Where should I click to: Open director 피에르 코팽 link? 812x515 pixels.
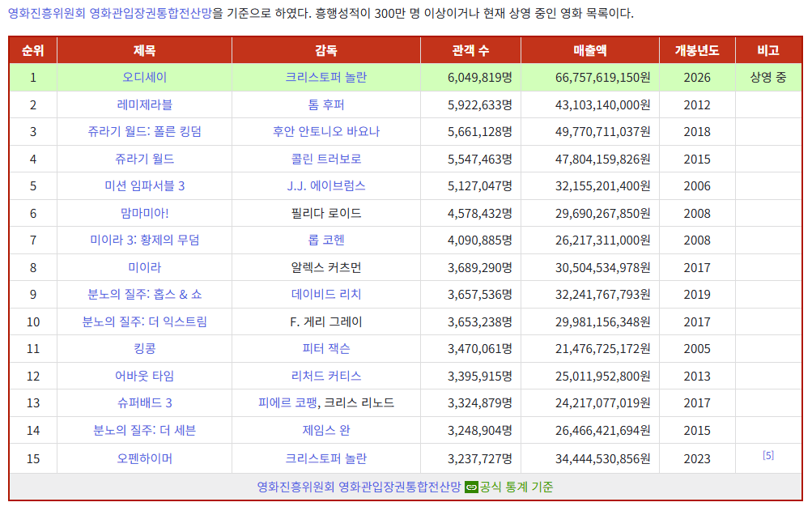click(287, 403)
